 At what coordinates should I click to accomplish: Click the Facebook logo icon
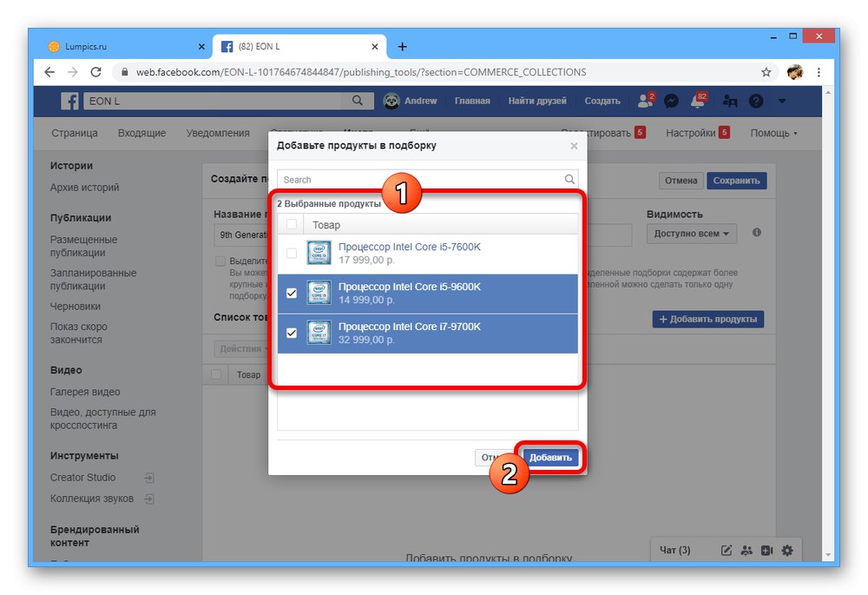[69, 101]
